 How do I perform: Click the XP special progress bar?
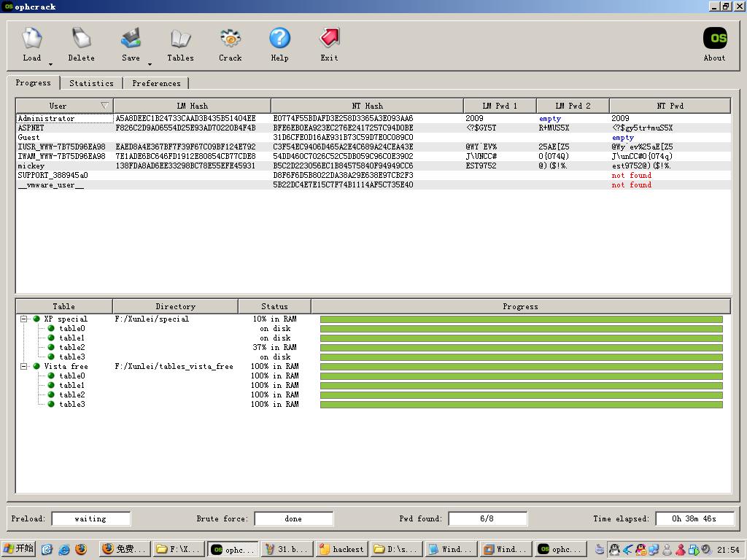pos(521,319)
